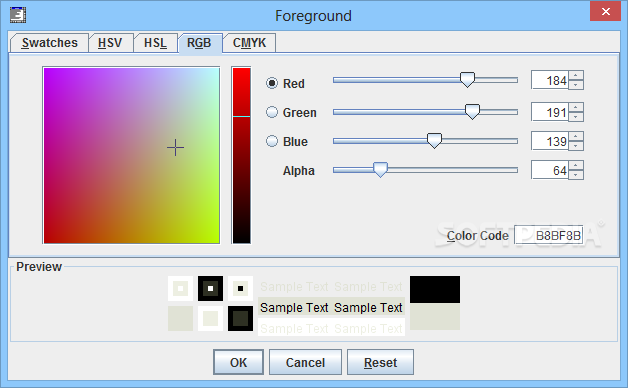Open the HSL tab
The image size is (628, 388).
(155, 42)
